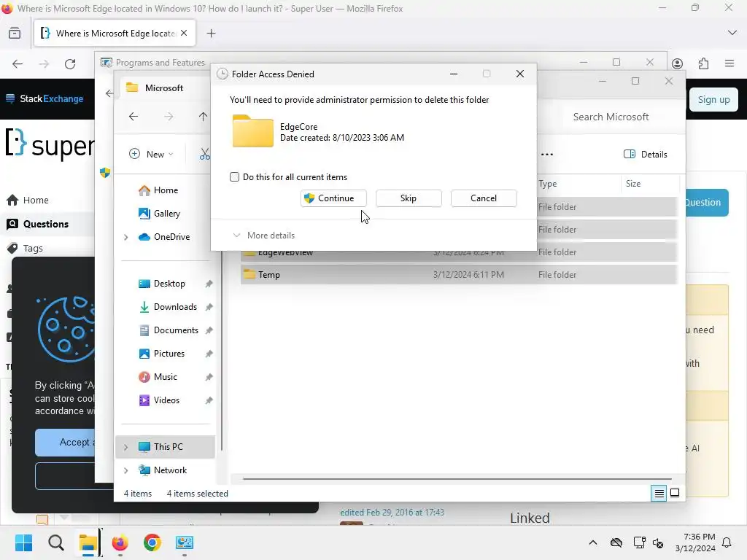Switch to details list view icon
747x560 pixels.
659,494
